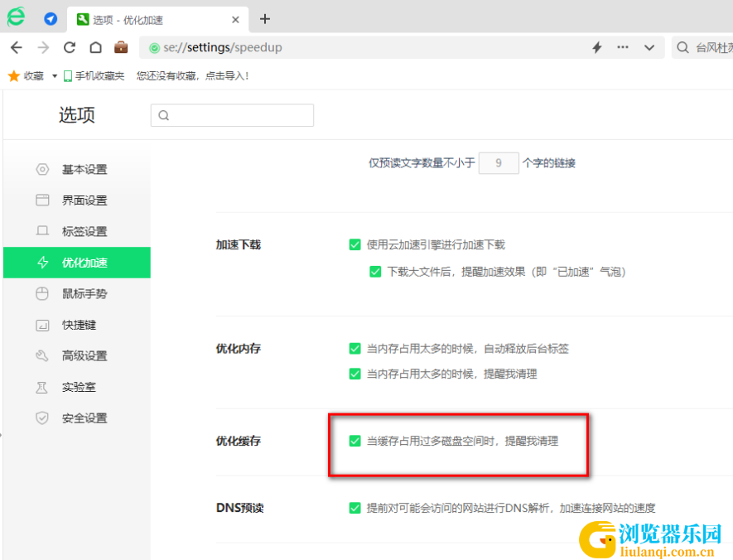The height and width of the screenshot is (560, 733).
Task: Toggle 当缓存占用过多磁盘空间时 checkbox
Action: coord(354,441)
